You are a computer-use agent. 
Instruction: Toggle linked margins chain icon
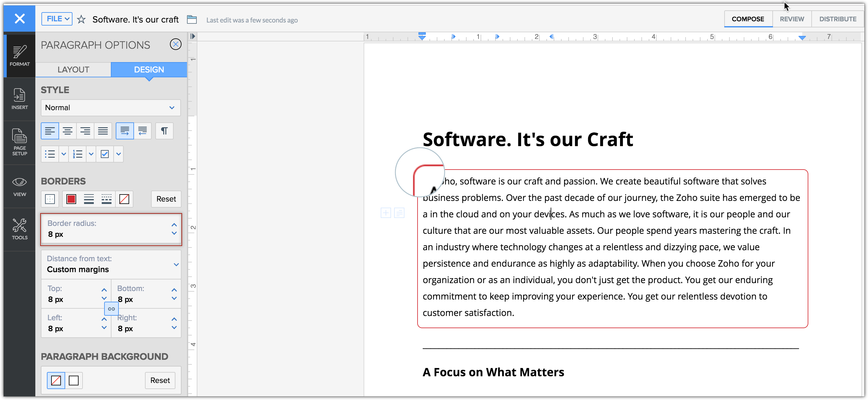point(111,309)
